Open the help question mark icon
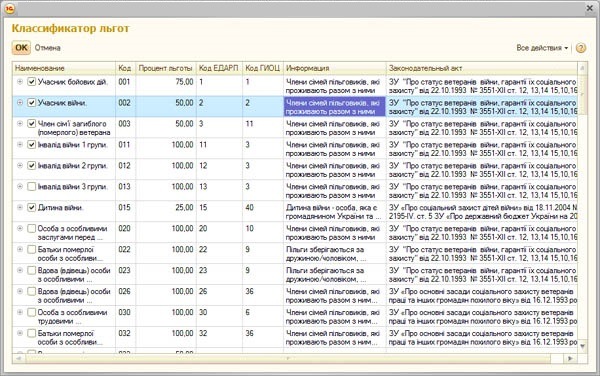 click(581, 48)
